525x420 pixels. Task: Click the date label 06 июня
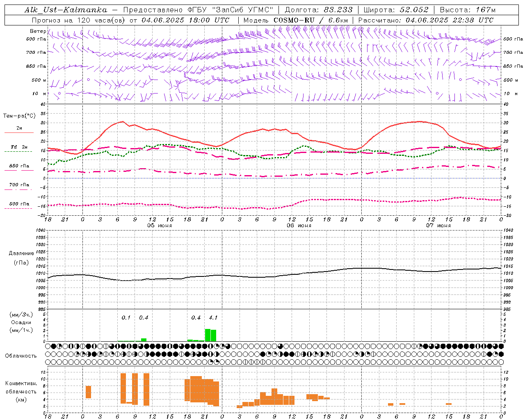click(x=299, y=226)
